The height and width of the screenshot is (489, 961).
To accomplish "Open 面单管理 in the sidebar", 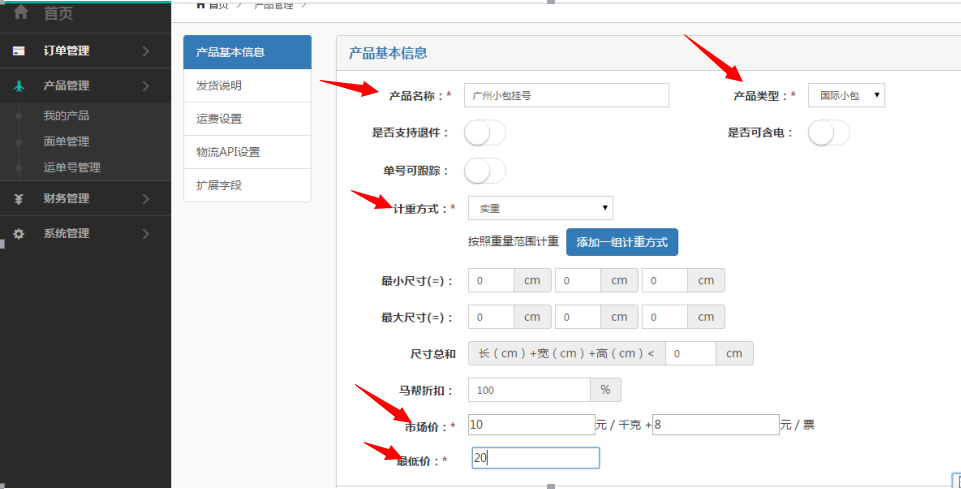I will 66,142.
